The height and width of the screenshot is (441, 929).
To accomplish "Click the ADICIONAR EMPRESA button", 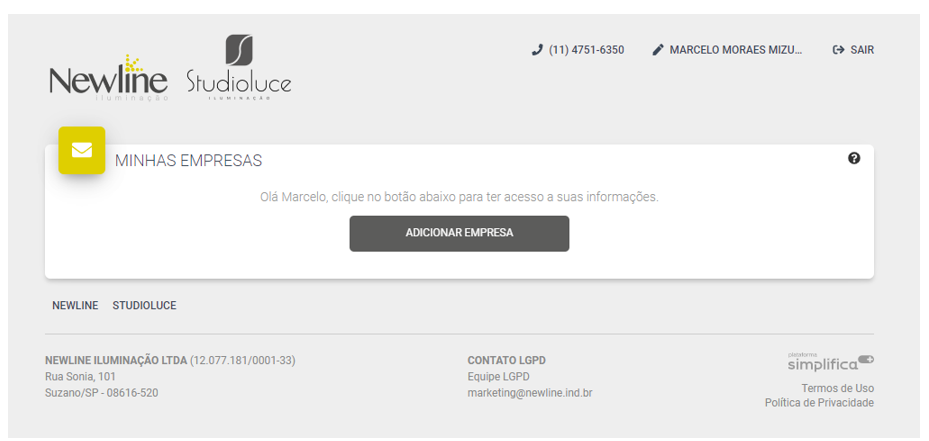I will 459,234.
